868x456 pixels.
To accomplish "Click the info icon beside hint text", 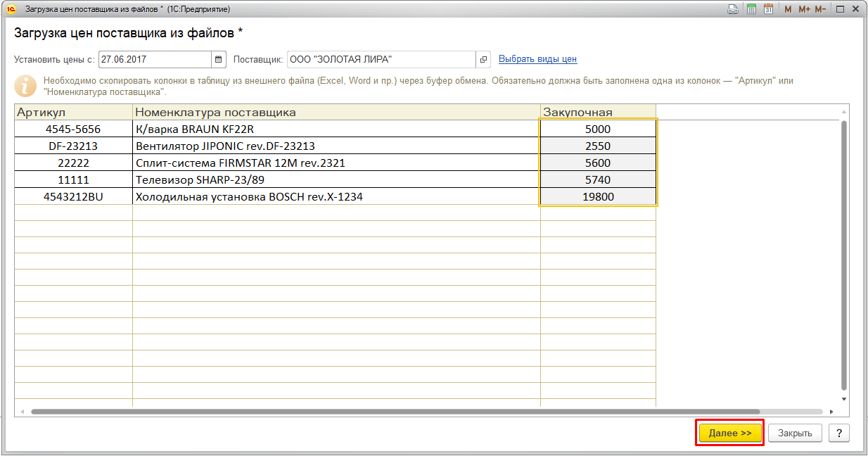I will tap(25, 86).
